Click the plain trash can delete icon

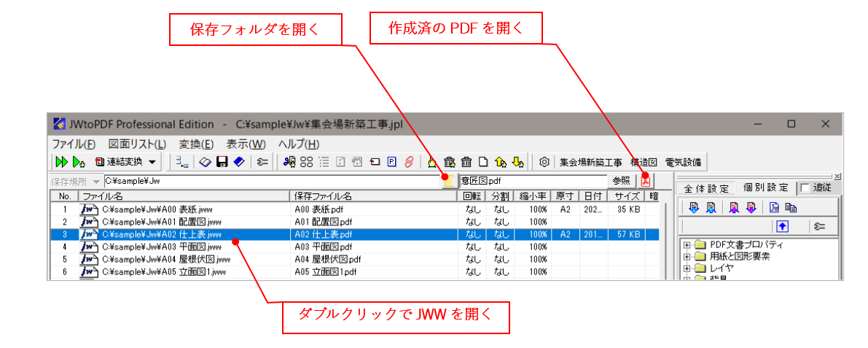tap(466, 162)
